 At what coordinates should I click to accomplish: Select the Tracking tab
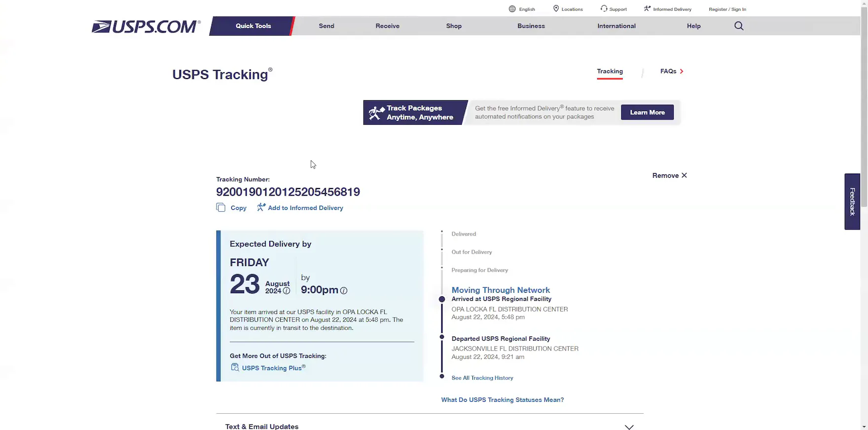coord(610,72)
